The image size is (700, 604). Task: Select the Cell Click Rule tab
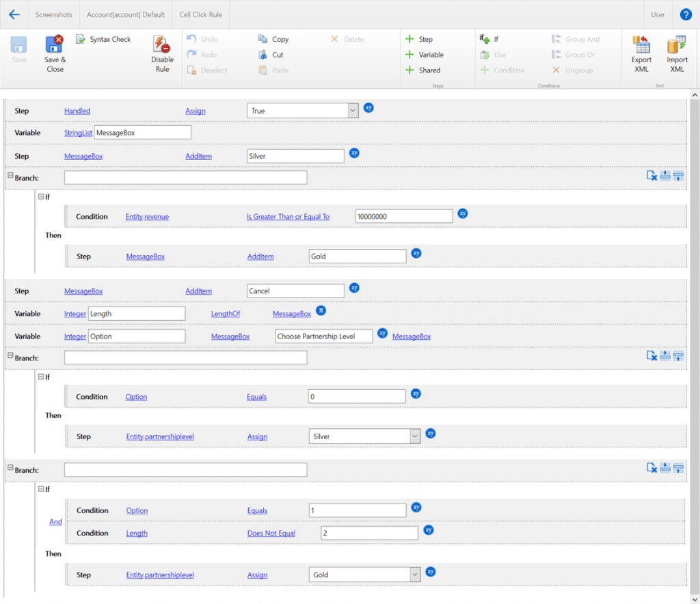[200, 14]
